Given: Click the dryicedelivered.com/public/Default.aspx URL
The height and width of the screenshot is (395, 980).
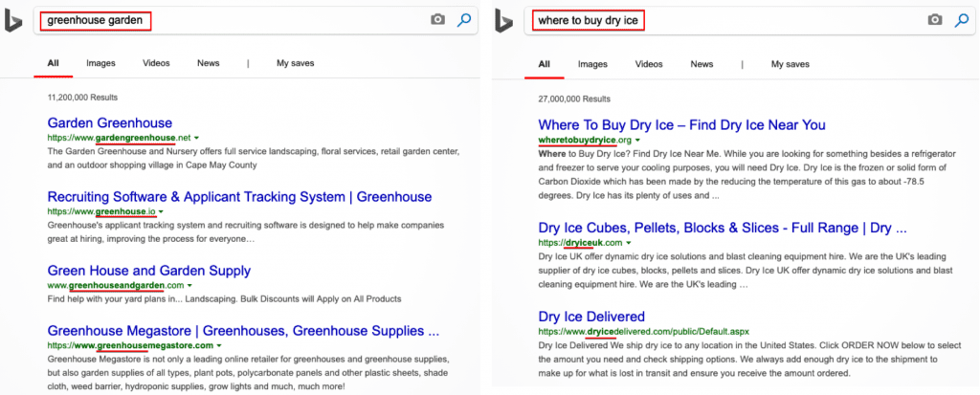Looking at the screenshot, I should point(643,331).
